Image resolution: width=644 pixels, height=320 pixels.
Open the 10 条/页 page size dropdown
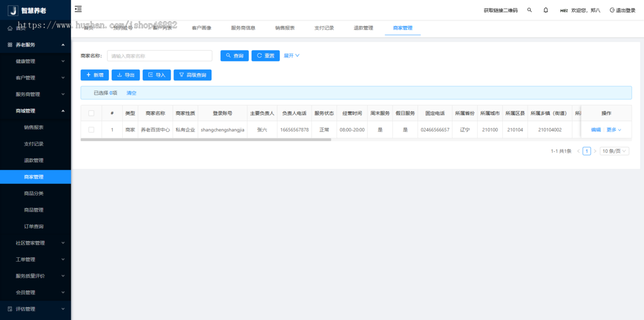[614, 151]
